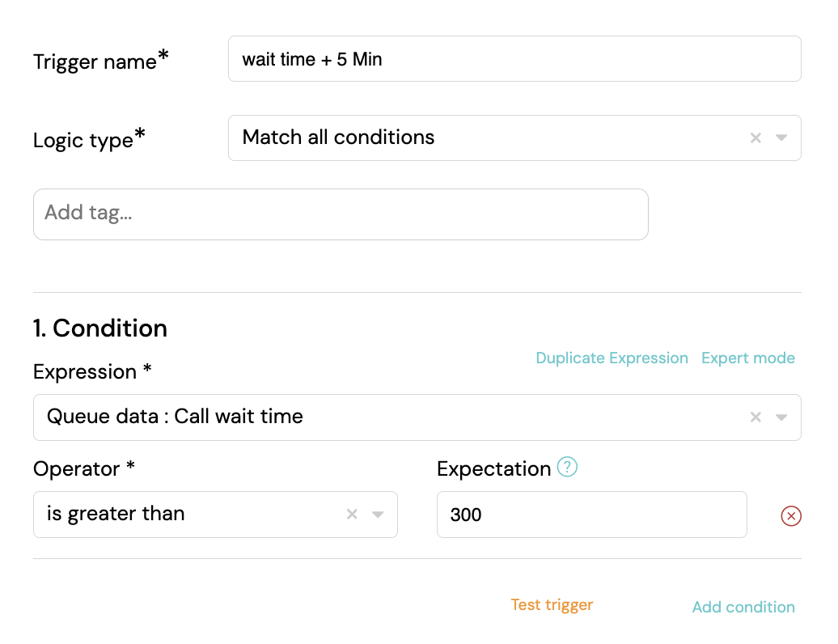
Task: Remove condition with red circle X
Action: pyautogui.click(x=791, y=515)
